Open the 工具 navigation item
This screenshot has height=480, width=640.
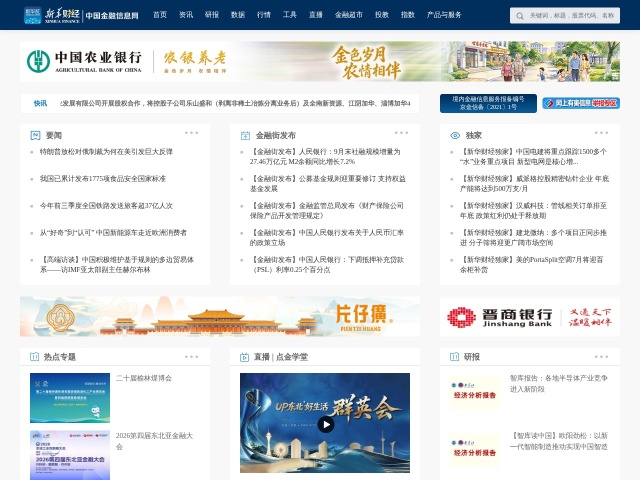click(290, 15)
